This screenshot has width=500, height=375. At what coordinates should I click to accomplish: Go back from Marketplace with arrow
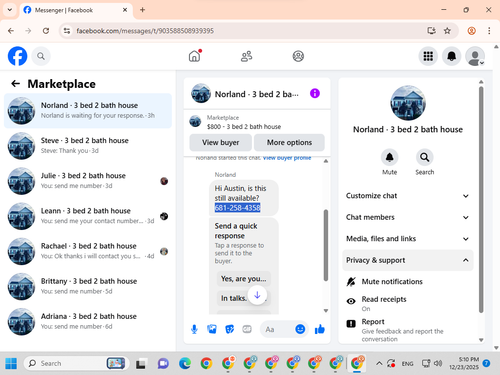(16, 83)
